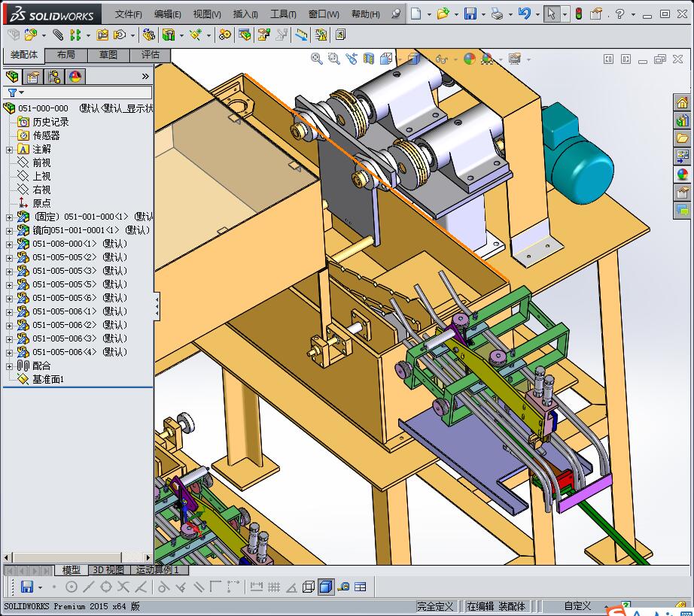The width and height of the screenshot is (694, 616).
Task: Toggle Shaded With Edges display mode
Action: pos(325,587)
